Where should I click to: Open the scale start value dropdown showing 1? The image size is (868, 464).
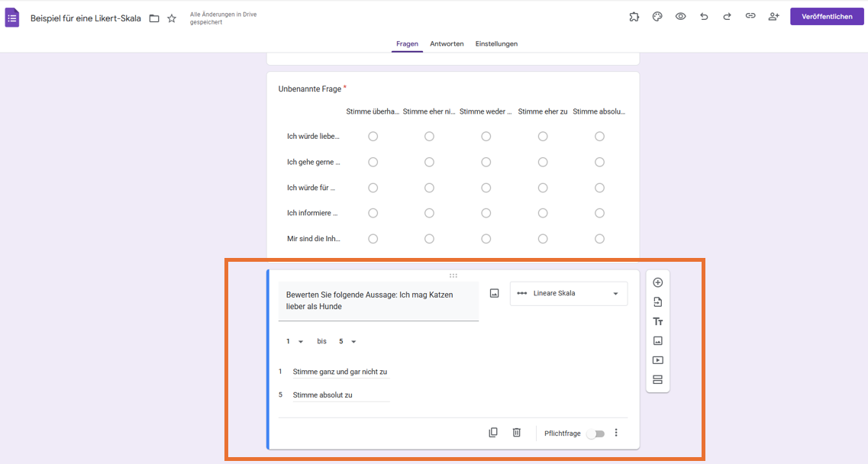295,342
